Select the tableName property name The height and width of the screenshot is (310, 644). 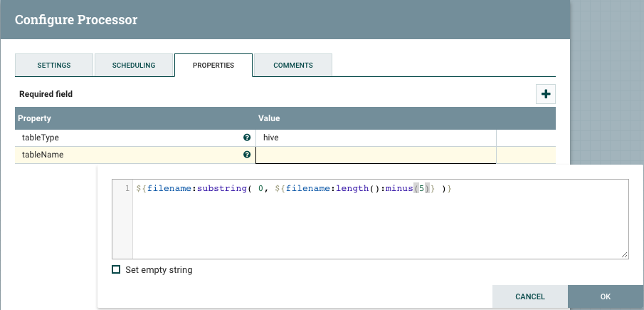[x=43, y=155]
